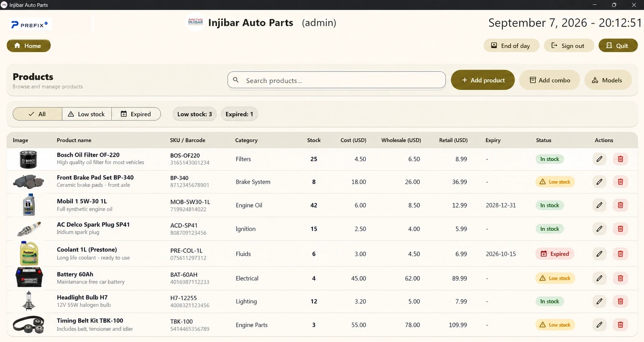Screen dimensions: 644x342
Task: Delete Front Brake Pad Set BP-340
Action: [620, 182]
